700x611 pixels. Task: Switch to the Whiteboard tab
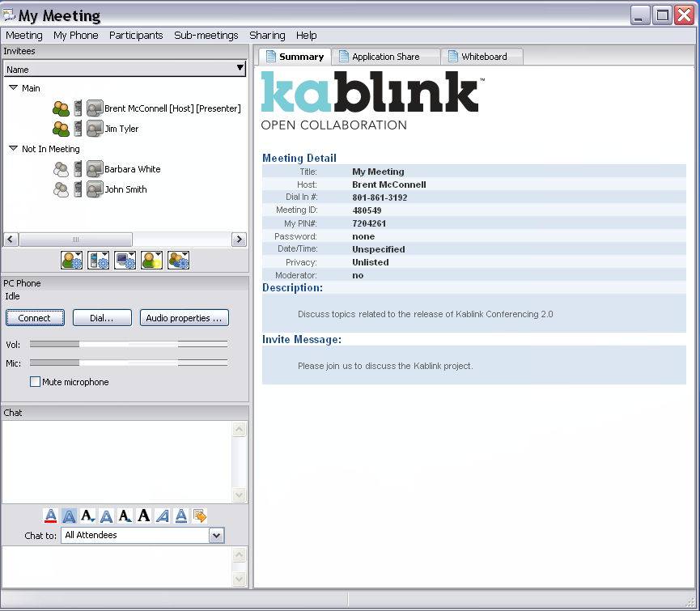482,56
